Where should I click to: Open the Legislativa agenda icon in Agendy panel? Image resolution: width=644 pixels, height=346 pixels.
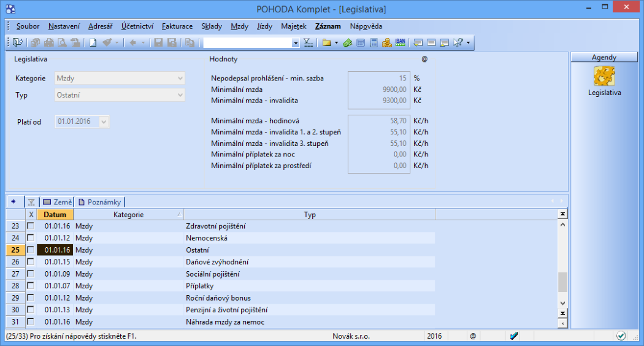[x=604, y=76]
